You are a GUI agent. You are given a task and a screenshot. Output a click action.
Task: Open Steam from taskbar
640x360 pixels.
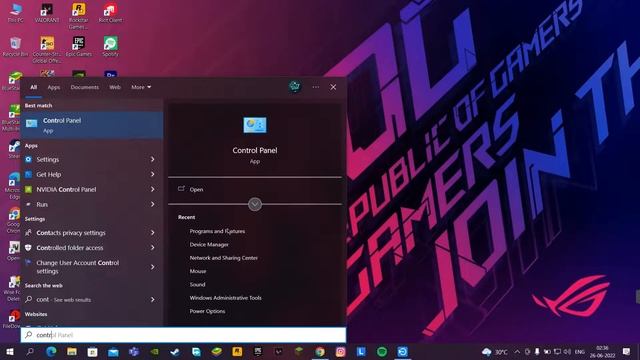(x=175, y=351)
